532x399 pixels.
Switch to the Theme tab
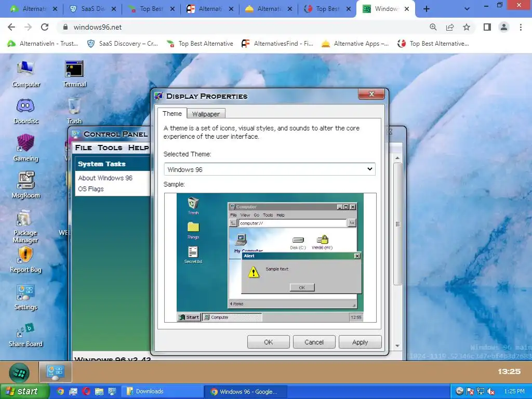(172, 113)
